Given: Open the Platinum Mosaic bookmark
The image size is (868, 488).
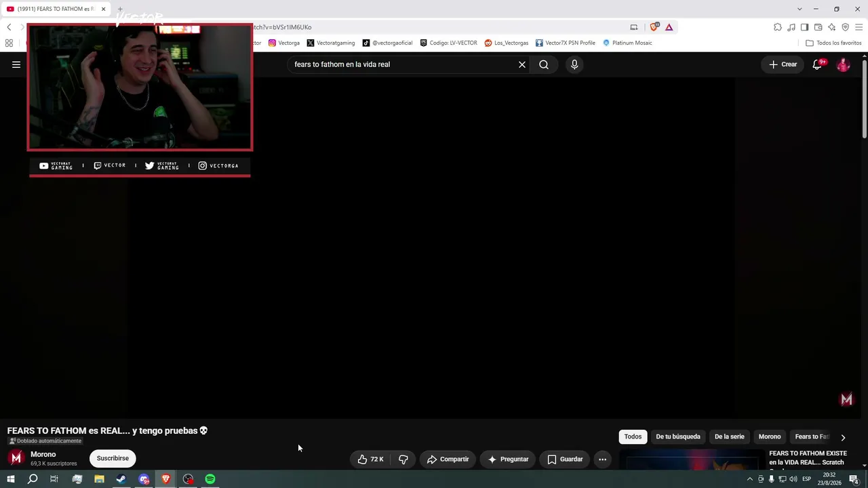Looking at the screenshot, I should coord(627,43).
